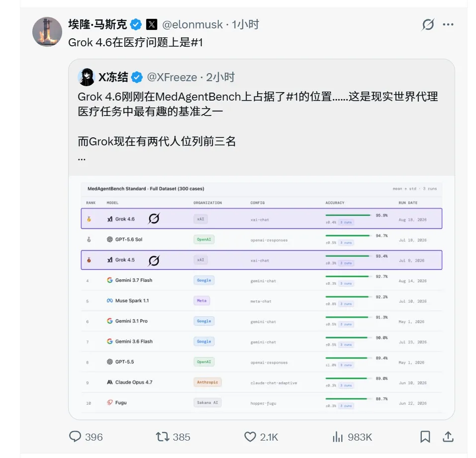Click the 1小时 post timestamp
The height and width of the screenshot is (458, 476).
[246, 24]
